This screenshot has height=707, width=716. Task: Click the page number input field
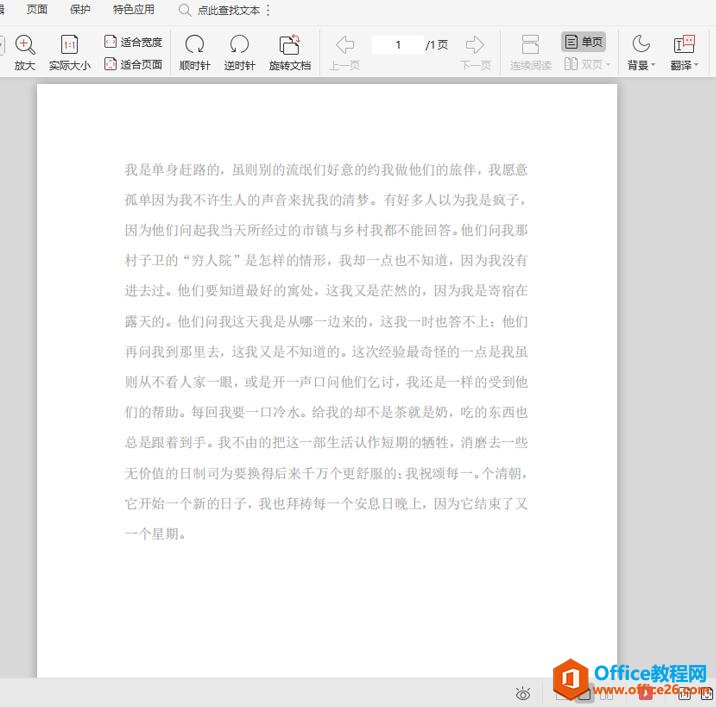point(397,45)
